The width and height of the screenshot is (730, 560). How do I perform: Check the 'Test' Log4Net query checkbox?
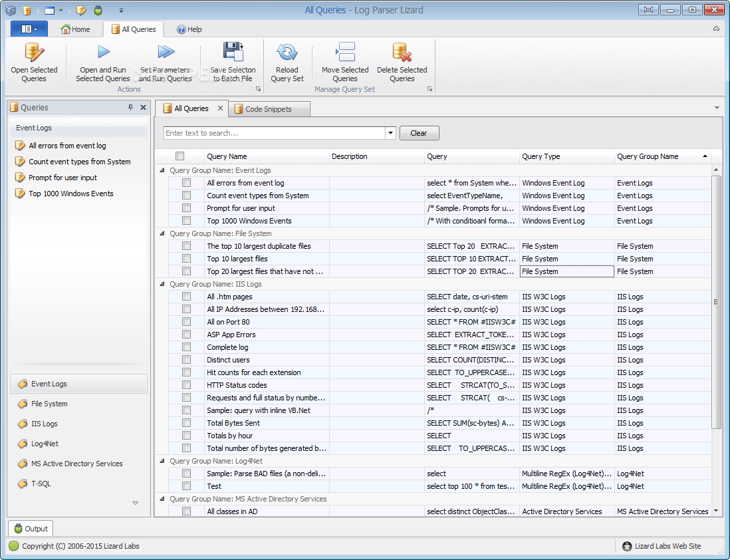187,486
